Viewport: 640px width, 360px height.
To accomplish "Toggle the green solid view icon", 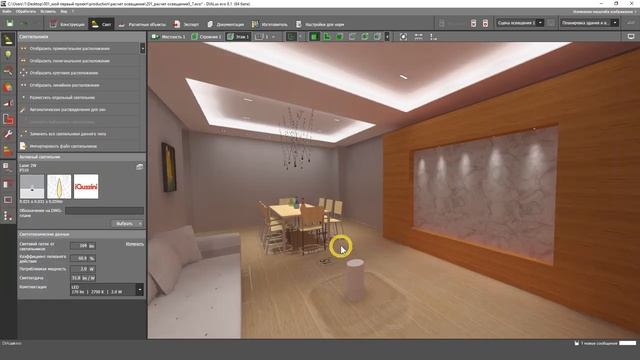I will [x=313, y=37].
